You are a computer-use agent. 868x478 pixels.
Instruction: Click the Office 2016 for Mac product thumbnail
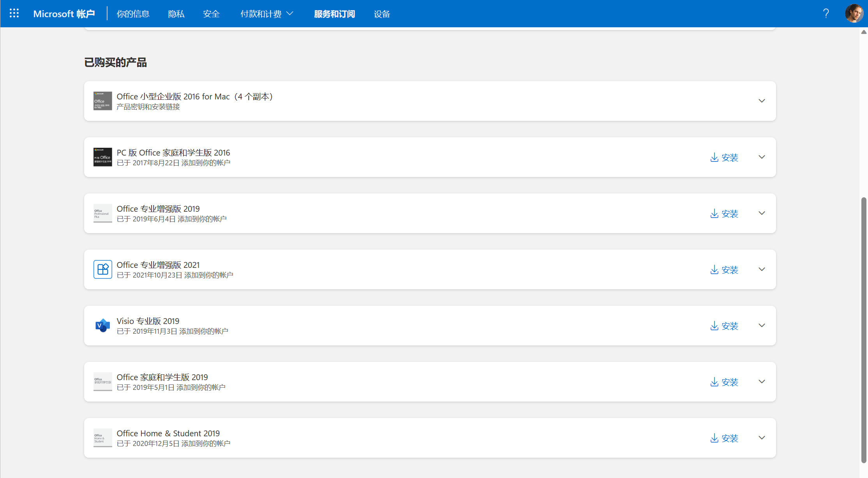[103, 101]
